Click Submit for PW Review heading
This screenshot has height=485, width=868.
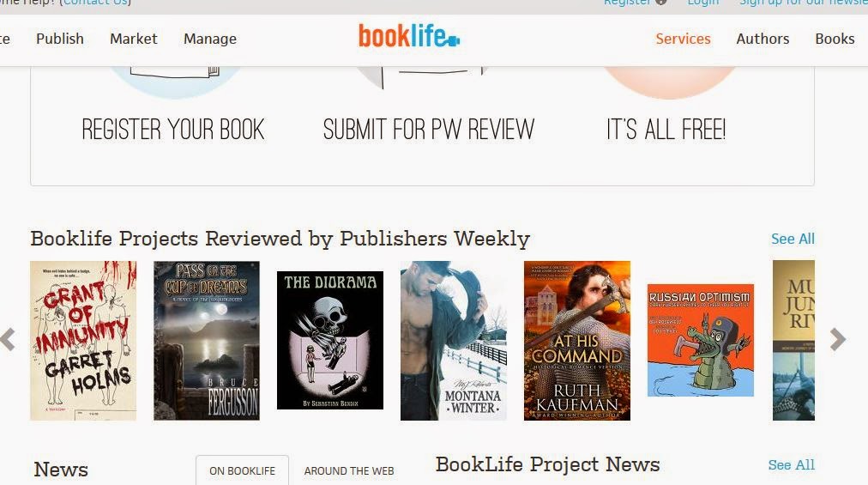point(429,130)
